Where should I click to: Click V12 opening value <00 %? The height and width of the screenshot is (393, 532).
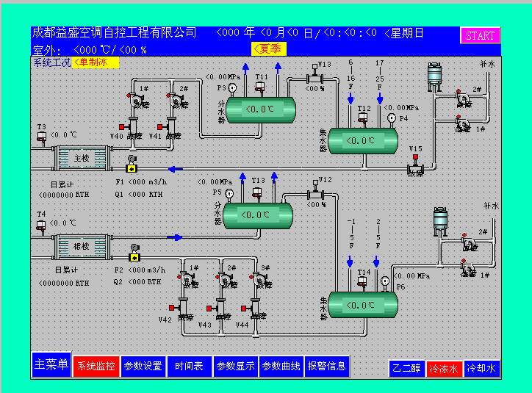316,205
